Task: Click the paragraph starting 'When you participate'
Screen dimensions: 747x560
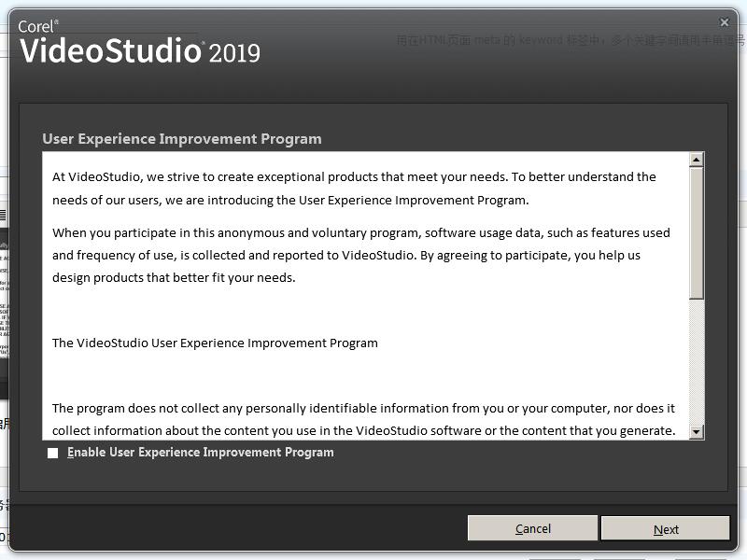Action: tap(361, 255)
